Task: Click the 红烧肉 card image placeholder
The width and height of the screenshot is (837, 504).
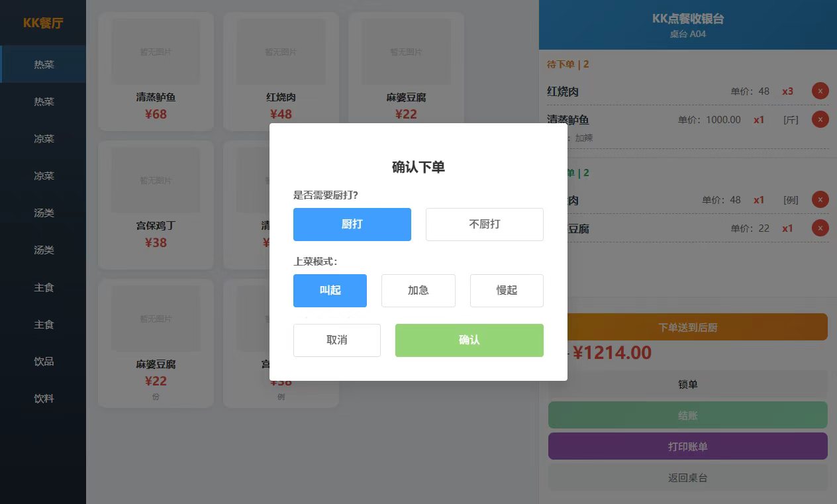Action: pyautogui.click(x=281, y=52)
